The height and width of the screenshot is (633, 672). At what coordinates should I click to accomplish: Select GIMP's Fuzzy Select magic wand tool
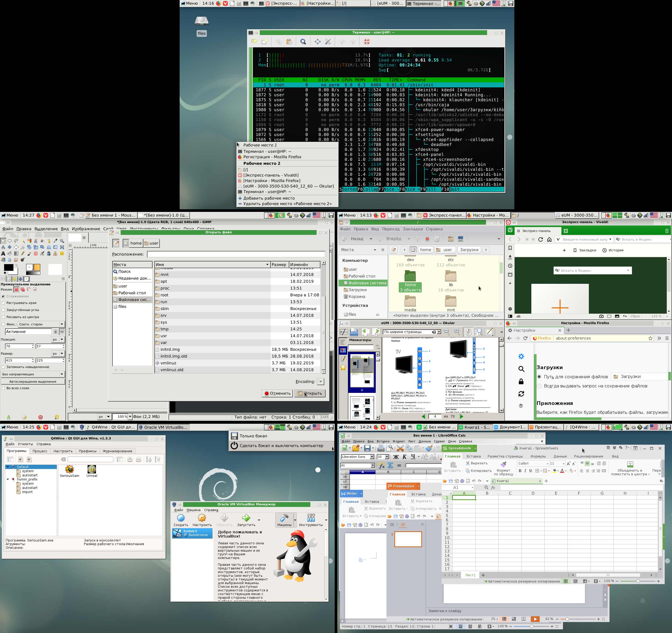(23, 241)
